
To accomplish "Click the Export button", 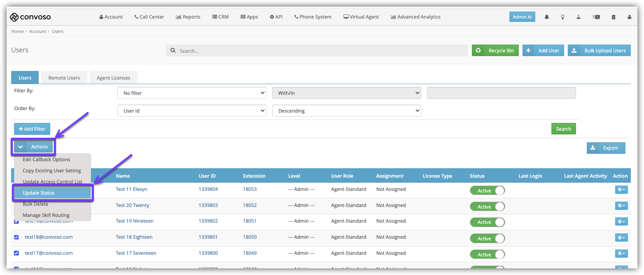I will (606, 148).
